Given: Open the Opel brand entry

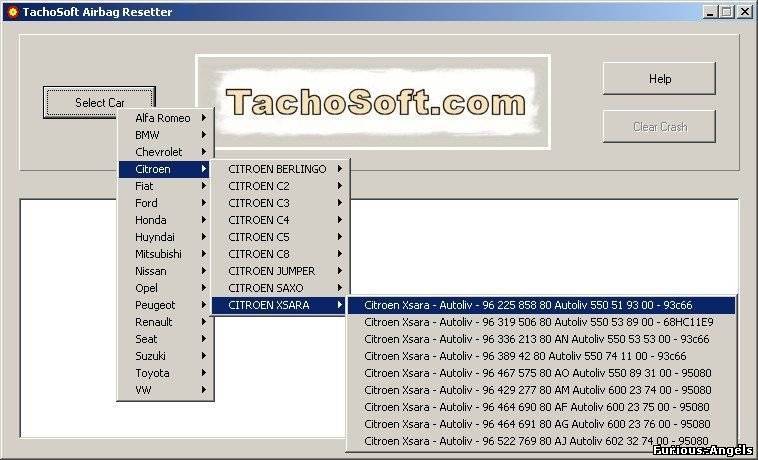Looking at the screenshot, I should tap(164, 288).
